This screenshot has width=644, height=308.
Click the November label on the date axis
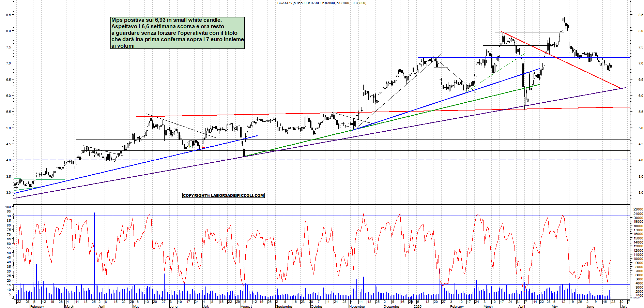[357, 306]
